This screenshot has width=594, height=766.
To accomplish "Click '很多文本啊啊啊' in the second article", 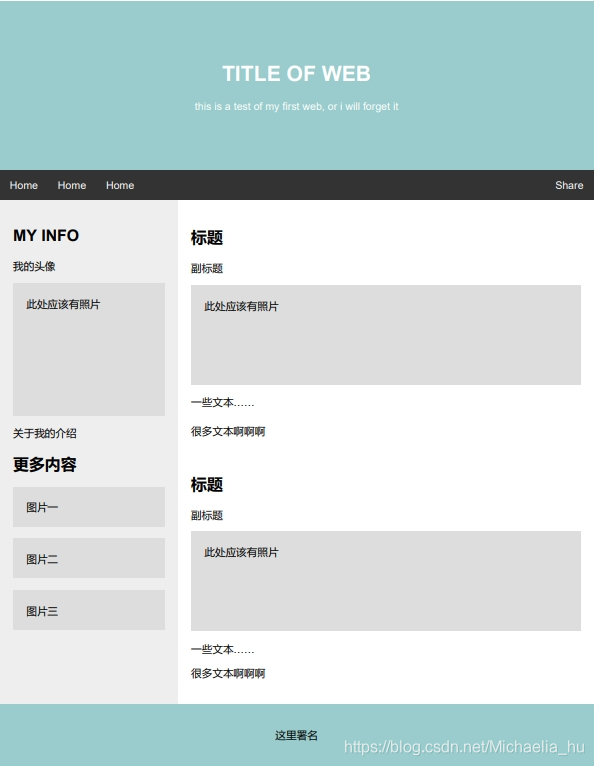I will point(228,674).
